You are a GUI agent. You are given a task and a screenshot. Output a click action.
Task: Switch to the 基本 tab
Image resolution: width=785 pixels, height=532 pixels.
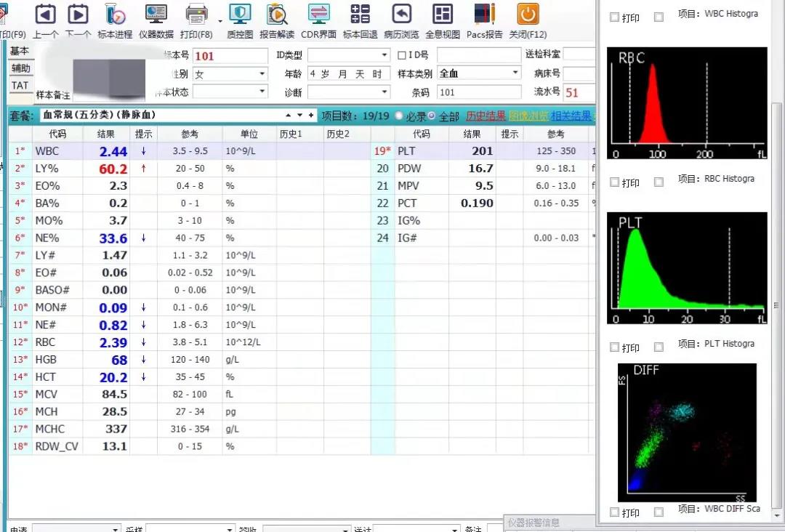click(x=20, y=51)
